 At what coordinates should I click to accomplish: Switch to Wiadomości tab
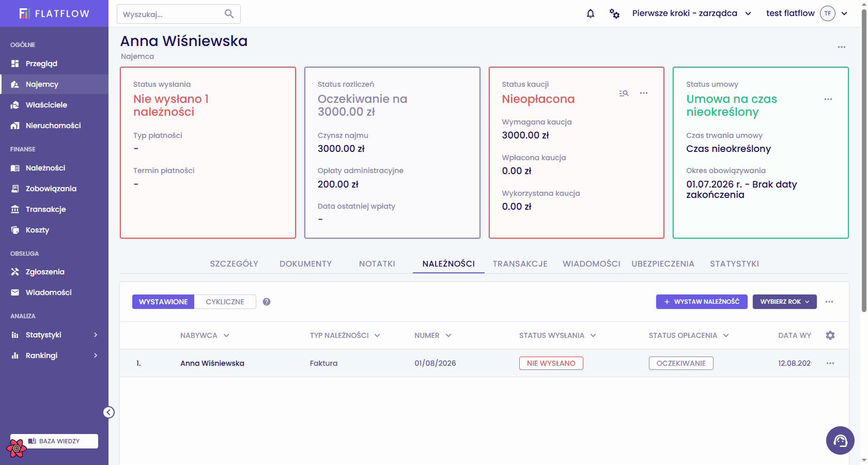[x=592, y=264]
